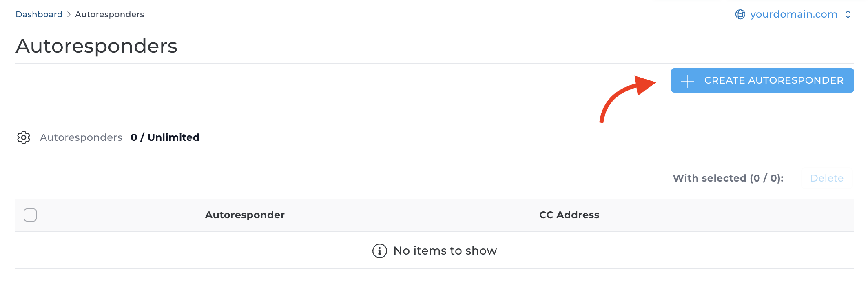Viewport: 868px width, 288px height.
Task: Click the Autoresponders page title
Action: (x=96, y=46)
